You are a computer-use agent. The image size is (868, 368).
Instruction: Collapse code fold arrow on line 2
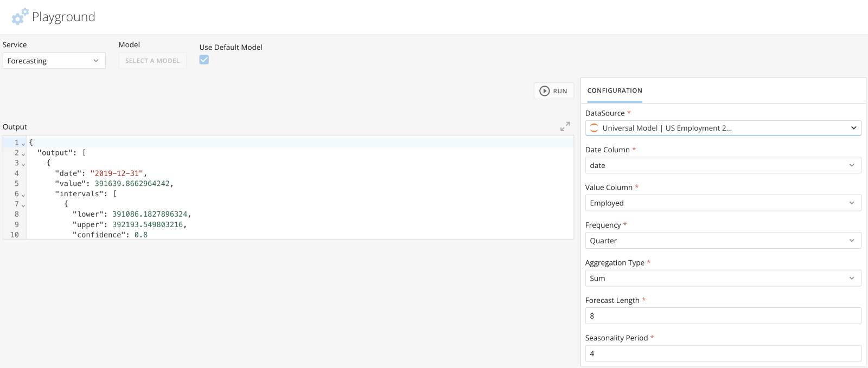pos(23,153)
